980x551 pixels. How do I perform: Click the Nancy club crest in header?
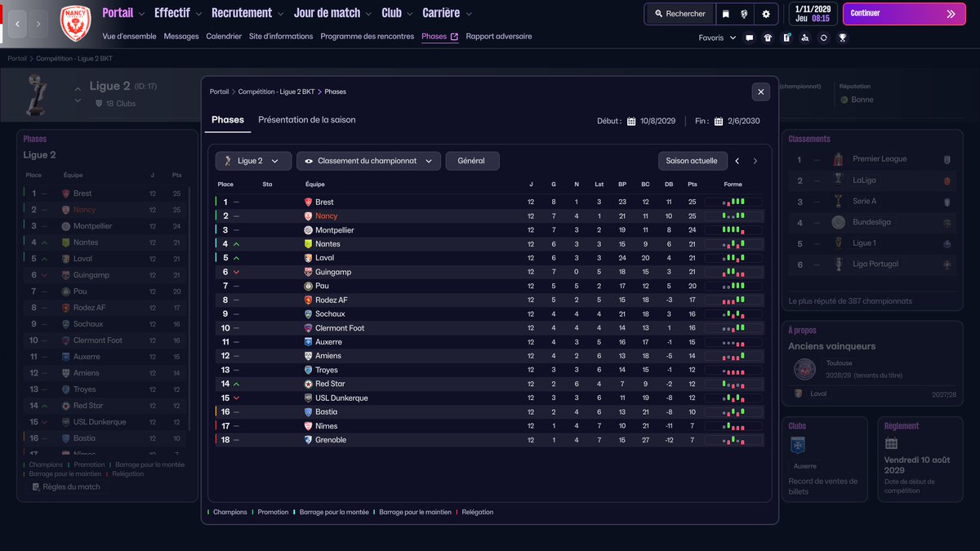click(75, 24)
